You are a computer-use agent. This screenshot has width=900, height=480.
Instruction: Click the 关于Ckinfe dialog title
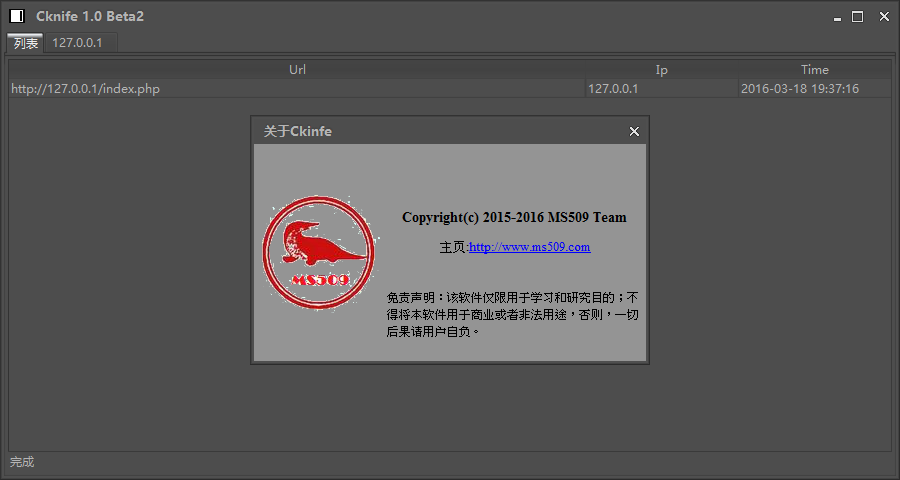point(297,131)
